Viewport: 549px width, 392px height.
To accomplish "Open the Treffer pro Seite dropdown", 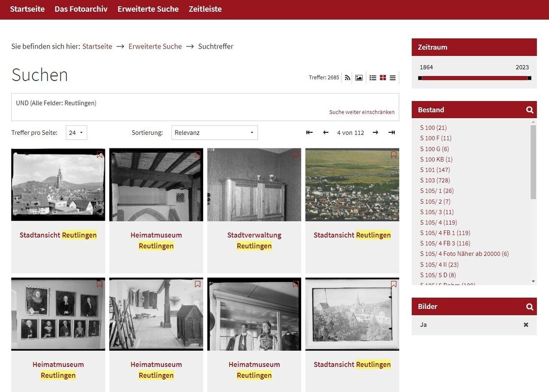I will [76, 132].
